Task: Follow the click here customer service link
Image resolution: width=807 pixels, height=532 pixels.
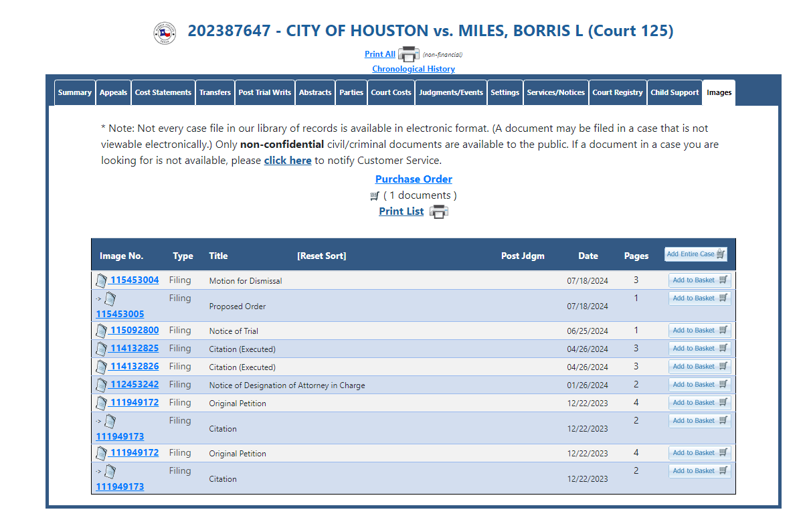Action: point(288,161)
